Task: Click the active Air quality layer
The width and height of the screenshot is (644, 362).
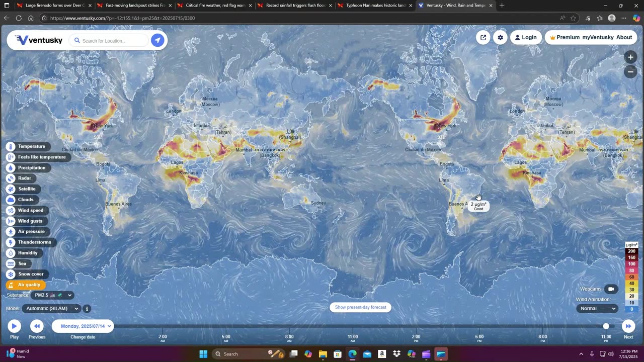Action: (25, 285)
